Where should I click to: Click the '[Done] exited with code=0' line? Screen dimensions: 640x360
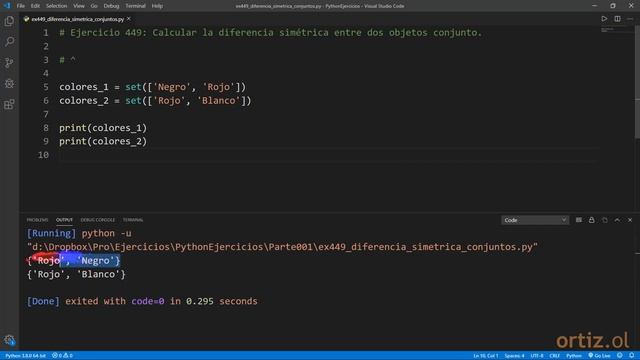(142, 301)
